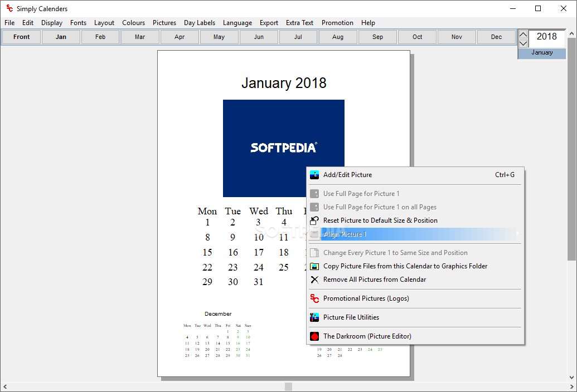Open the File menu

click(x=9, y=23)
